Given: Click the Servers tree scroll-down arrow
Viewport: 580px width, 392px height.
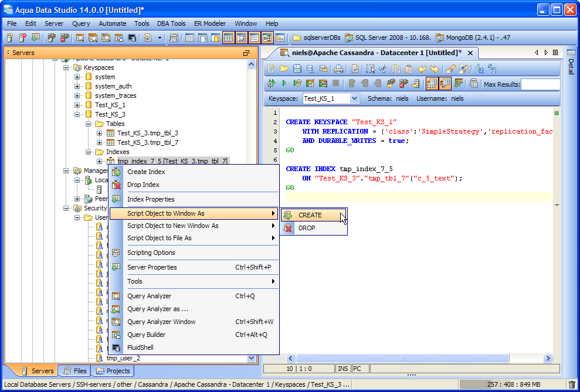Looking at the screenshot, I should tap(251, 358).
